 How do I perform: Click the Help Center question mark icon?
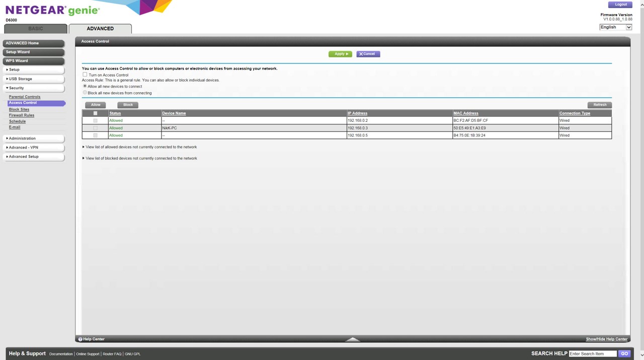pyautogui.click(x=80, y=339)
